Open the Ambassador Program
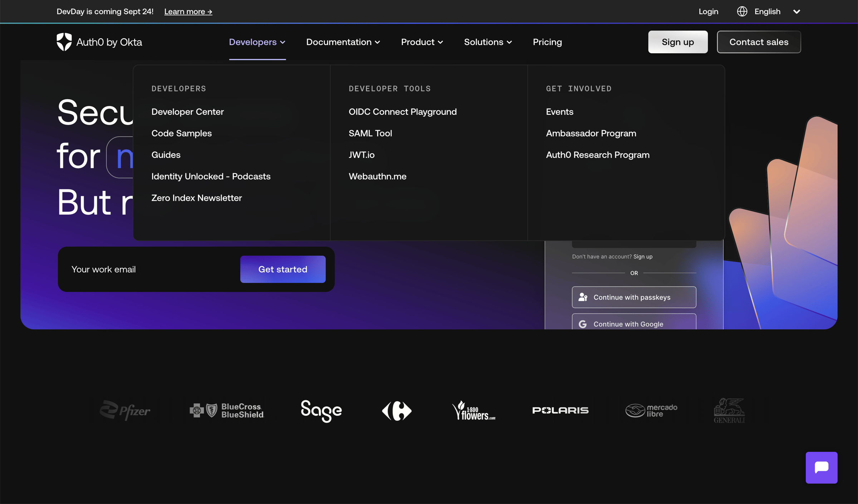The height and width of the screenshot is (504, 858). [591, 133]
